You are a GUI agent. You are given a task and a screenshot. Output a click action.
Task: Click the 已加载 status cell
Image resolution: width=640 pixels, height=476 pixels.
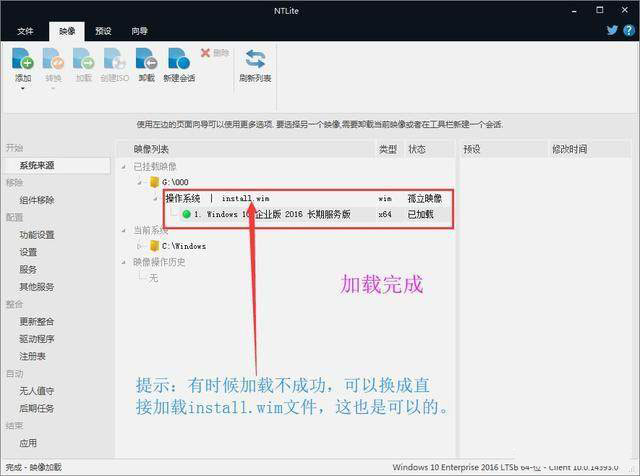tap(420, 214)
